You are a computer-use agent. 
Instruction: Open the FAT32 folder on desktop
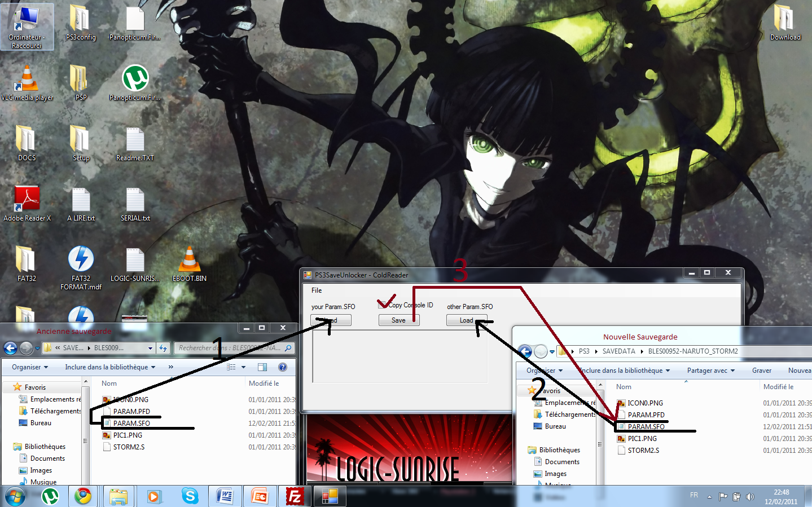click(27, 264)
